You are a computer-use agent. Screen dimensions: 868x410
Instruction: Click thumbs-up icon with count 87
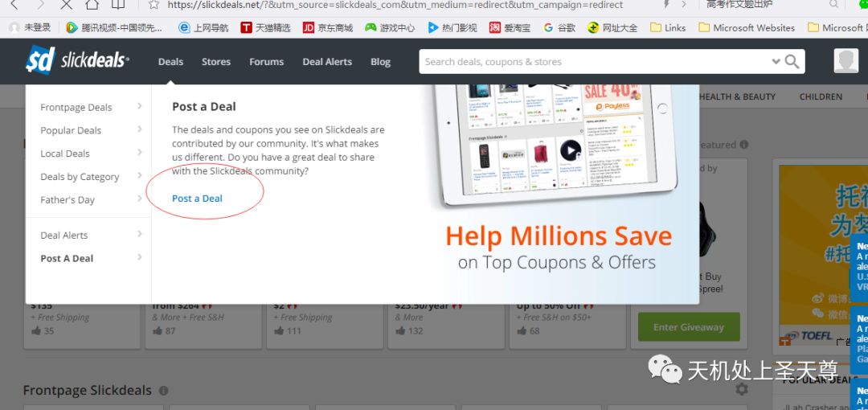tap(158, 330)
